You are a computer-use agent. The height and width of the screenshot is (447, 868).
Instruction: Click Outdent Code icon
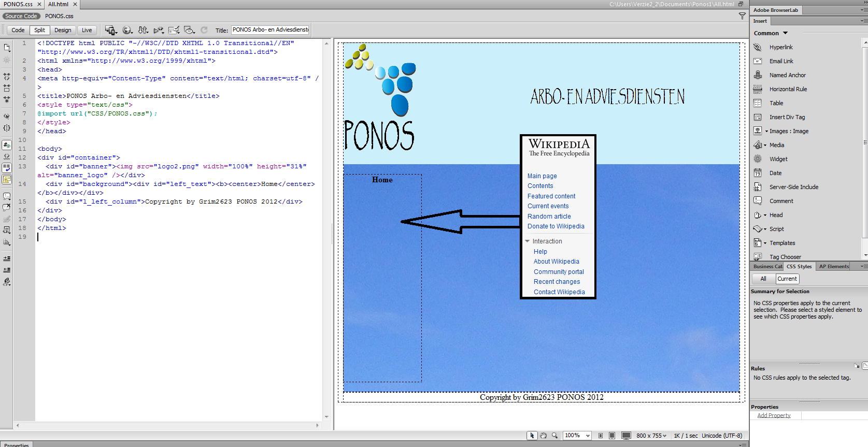(7, 270)
